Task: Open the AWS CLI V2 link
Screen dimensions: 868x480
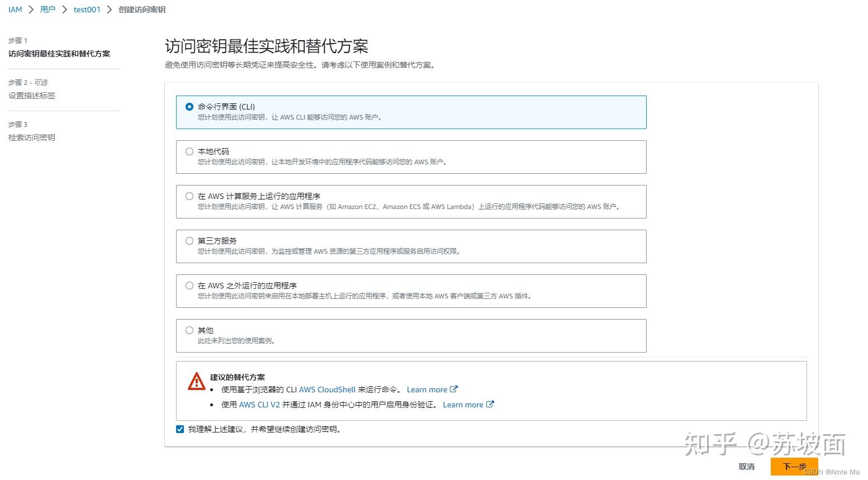Action: coord(260,404)
